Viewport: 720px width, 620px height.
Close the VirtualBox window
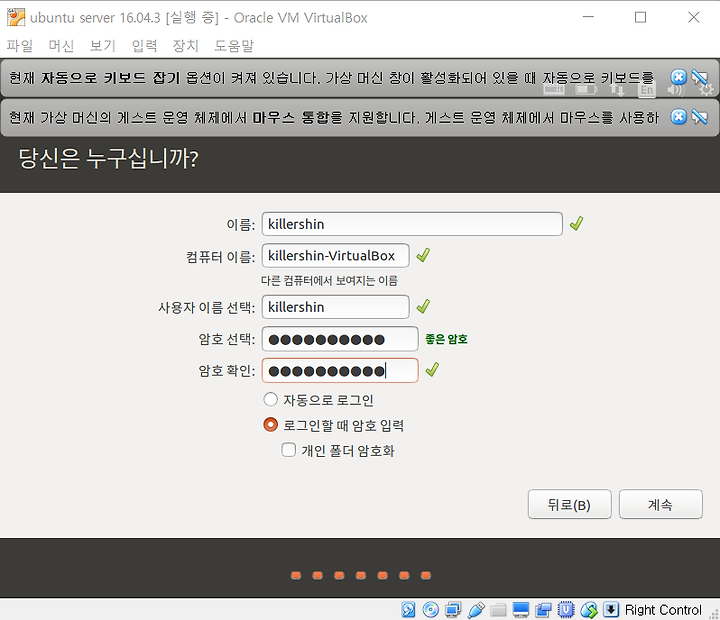693,17
